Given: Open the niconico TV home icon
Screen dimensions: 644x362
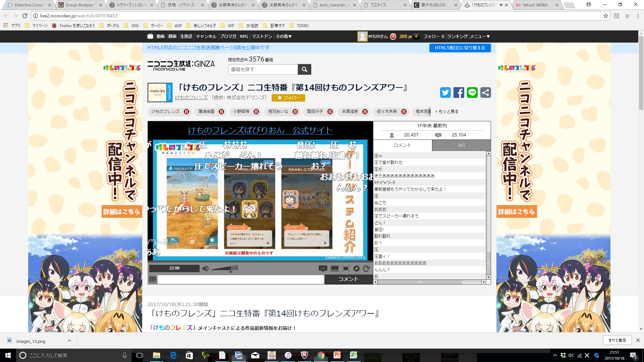Looking at the screenshot, I should (150, 36).
